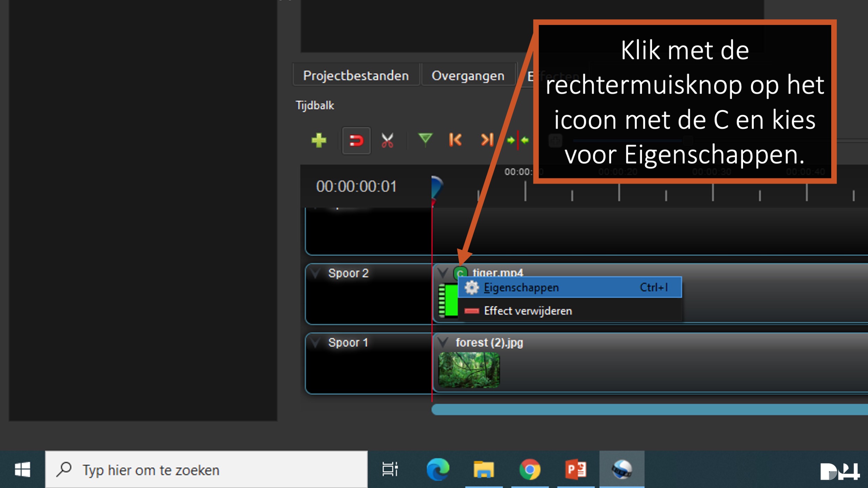Click the green plus Add Track icon
Screen dimensions: 868x488
319,141
